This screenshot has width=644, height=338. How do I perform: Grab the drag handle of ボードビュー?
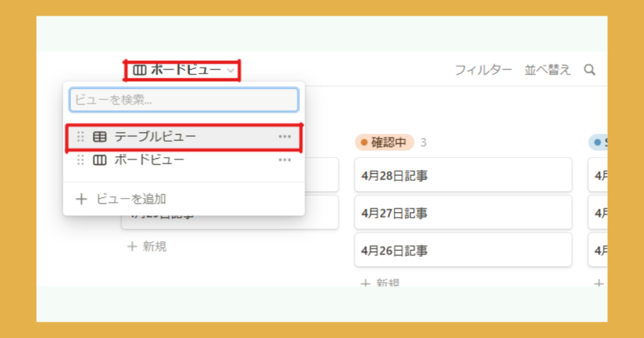(80, 160)
